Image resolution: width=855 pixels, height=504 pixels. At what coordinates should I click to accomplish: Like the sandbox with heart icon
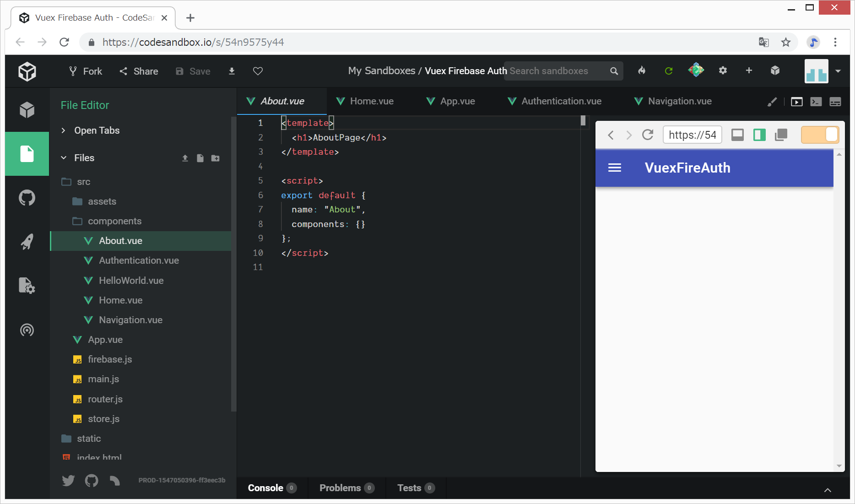258,71
